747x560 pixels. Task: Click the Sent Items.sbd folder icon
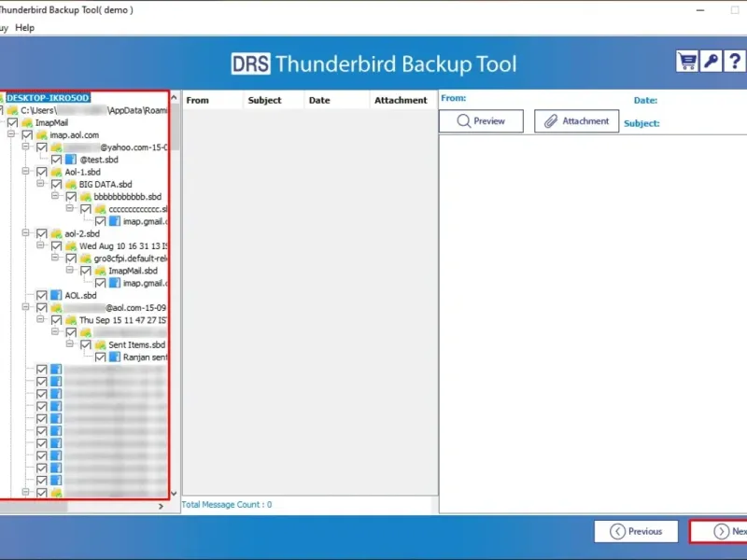click(x=100, y=344)
